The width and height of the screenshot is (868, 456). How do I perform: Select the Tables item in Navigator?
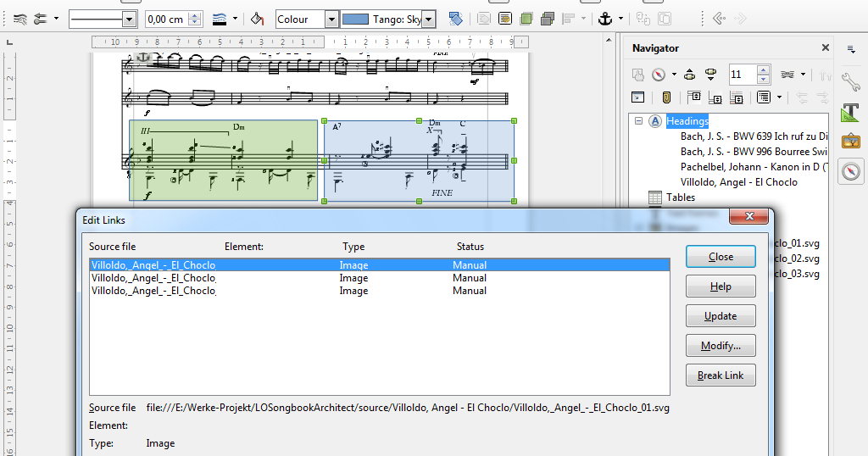[681, 197]
